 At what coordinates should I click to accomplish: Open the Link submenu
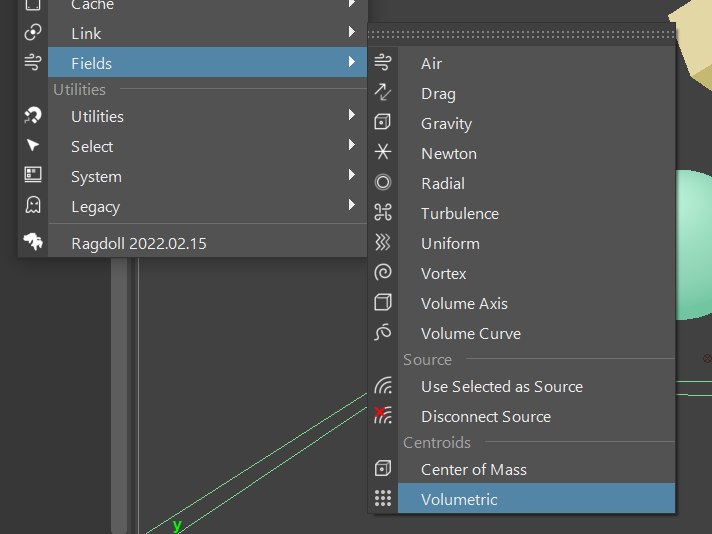pyautogui.click(x=86, y=33)
